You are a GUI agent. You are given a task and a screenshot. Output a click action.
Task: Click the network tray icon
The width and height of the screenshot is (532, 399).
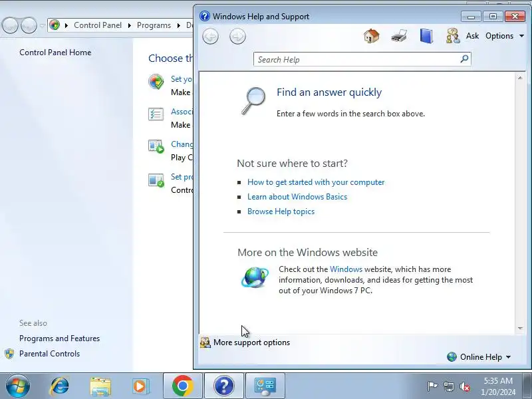coord(448,386)
